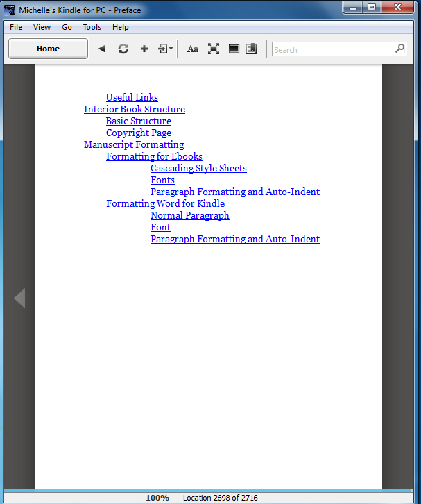Go back using the toolbar back arrow
The width and height of the screenshot is (421, 504).
pyautogui.click(x=102, y=49)
